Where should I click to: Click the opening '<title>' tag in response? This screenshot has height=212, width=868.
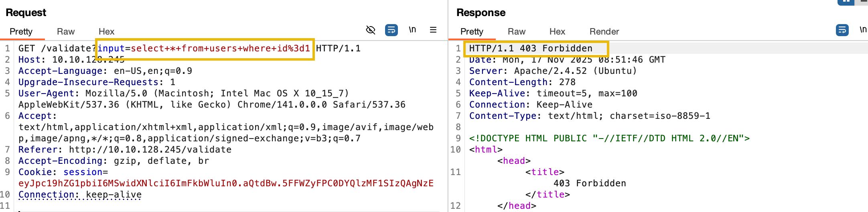pos(545,172)
